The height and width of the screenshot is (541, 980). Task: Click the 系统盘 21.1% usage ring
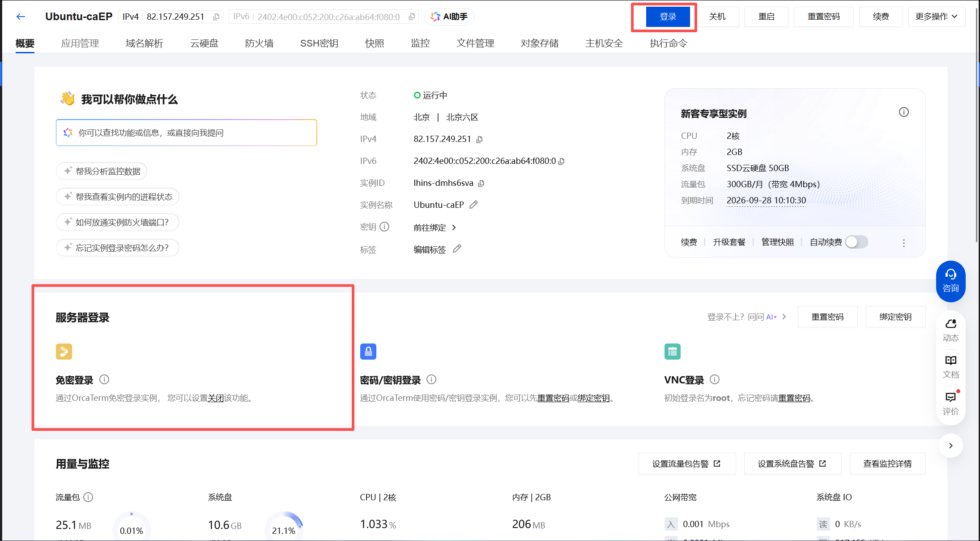pos(284,528)
